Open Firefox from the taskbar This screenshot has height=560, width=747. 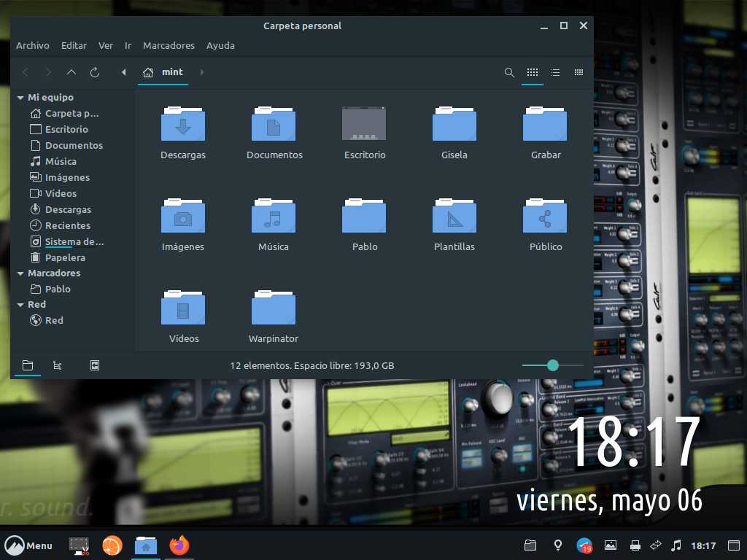[x=179, y=545]
